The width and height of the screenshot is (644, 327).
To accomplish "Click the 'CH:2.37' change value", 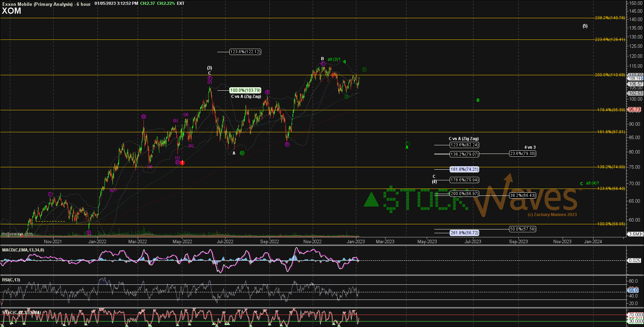I will tap(148, 3).
